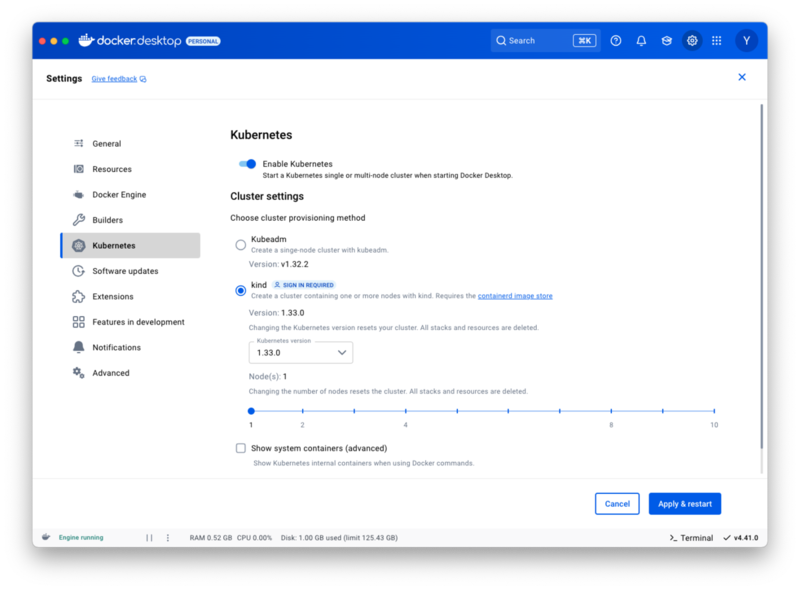Open the help question mark icon
800x590 pixels.
pyautogui.click(x=616, y=40)
